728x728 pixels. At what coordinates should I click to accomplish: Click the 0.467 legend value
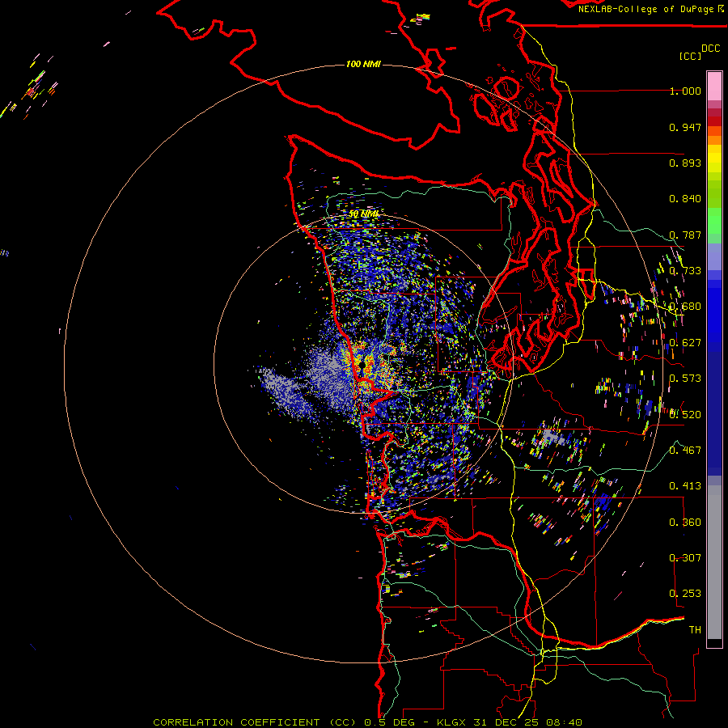tap(685, 451)
